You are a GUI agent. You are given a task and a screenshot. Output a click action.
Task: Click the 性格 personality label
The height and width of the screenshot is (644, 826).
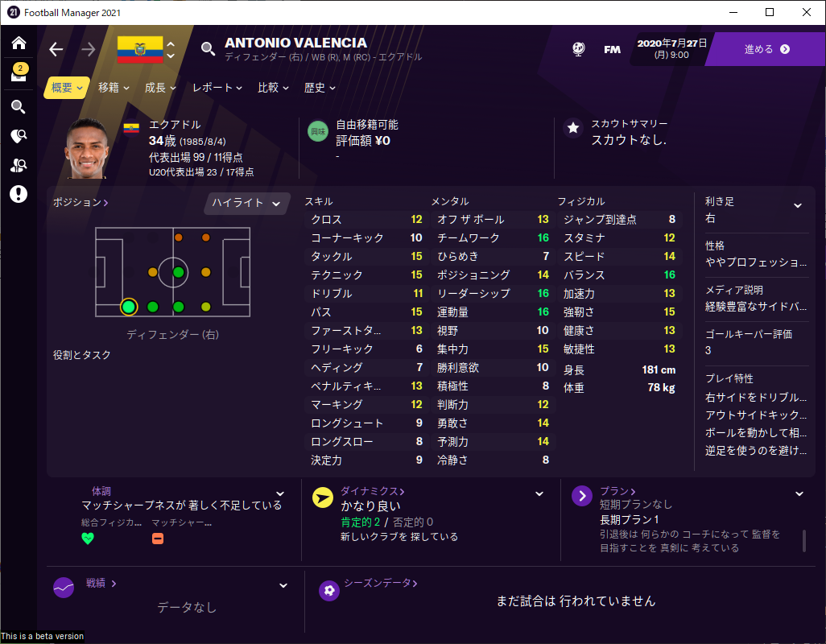[x=715, y=246]
